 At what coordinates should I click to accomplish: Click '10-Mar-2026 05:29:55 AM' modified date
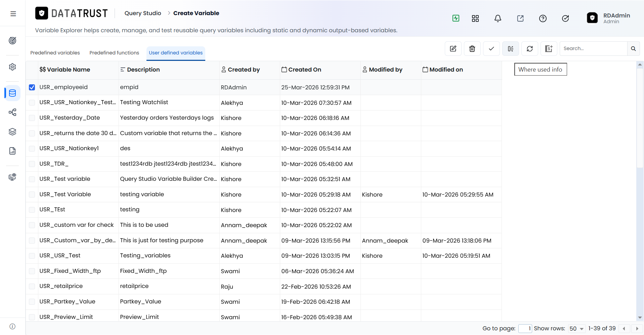[x=458, y=195]
